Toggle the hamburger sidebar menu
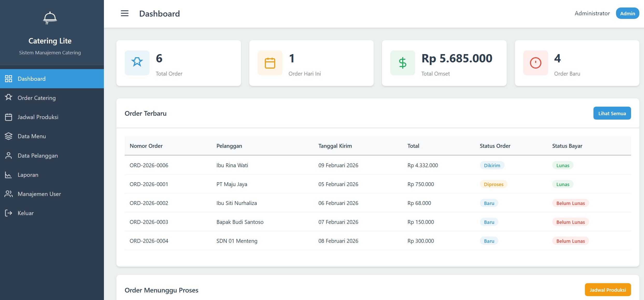This screenshot has width=644, height=300. pyautogui.click(x=125, y=13)
